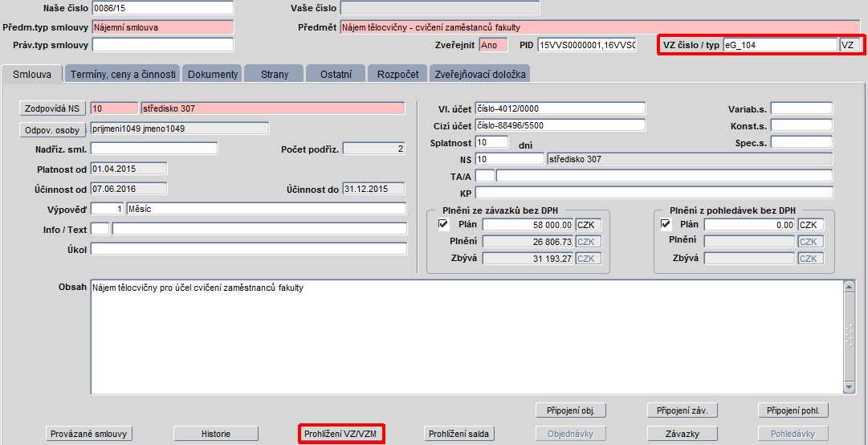The image size is (868, 445).
Task: Click the Spec.s. field
Action: point(801,142)
